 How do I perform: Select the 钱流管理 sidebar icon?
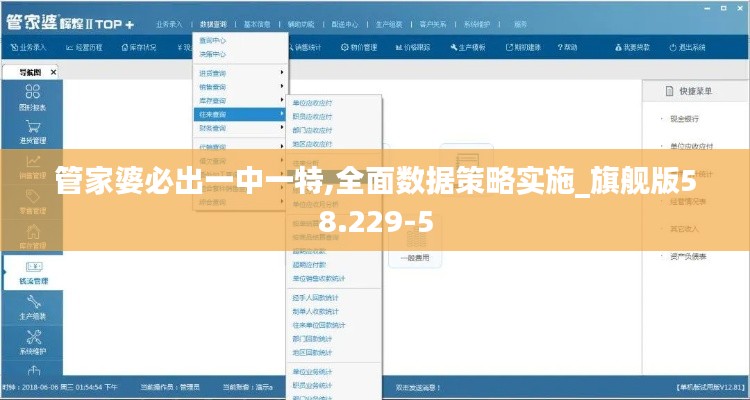[30, 272]
